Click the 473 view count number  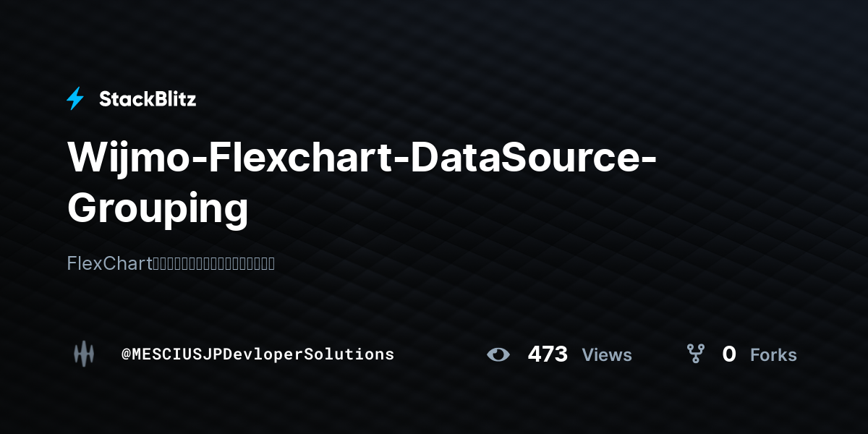pos(548,354)
